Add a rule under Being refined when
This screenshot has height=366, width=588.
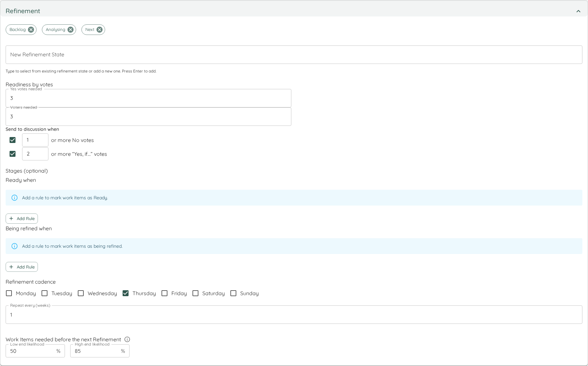pos(22,267)
